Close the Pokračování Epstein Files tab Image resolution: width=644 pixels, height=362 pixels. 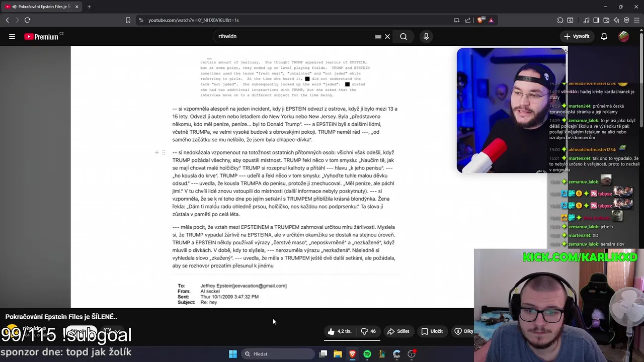[x=77, y=7]
